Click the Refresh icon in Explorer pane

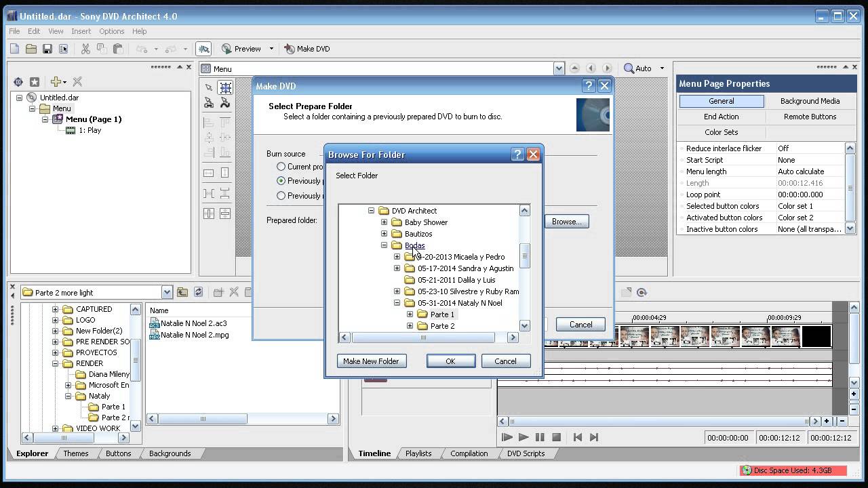198,292
